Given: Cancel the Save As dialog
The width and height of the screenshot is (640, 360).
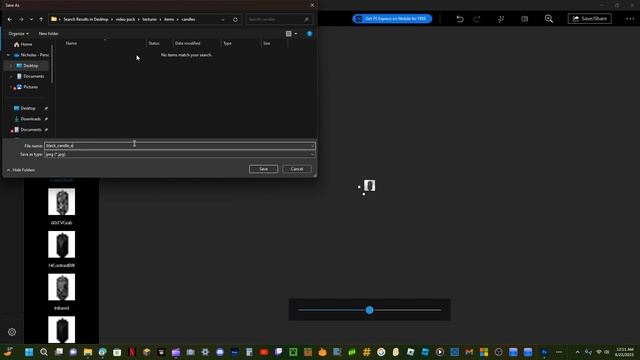Looking at the screenshot, I should (297, 169).
